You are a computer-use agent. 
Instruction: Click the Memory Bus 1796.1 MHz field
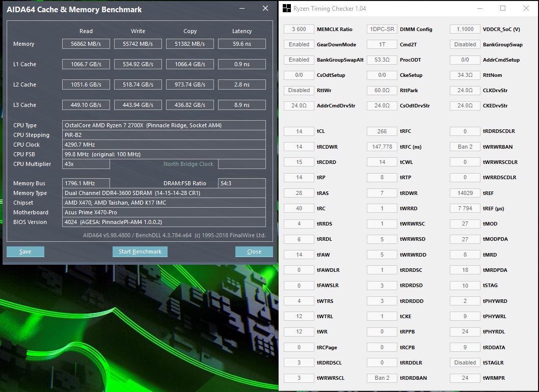point(86,183)
